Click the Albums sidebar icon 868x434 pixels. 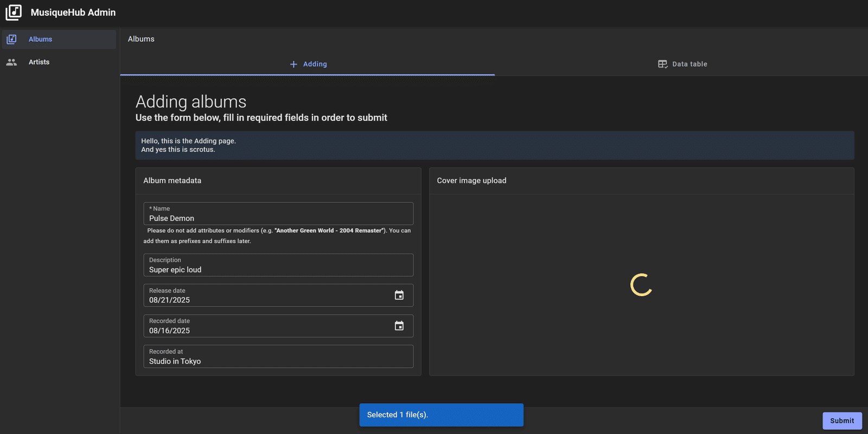11,39
